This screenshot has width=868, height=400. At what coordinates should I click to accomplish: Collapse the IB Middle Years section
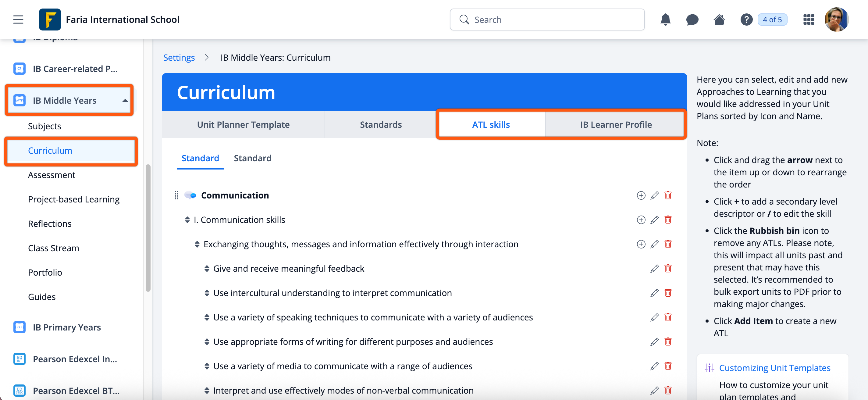tap(125, 100)
